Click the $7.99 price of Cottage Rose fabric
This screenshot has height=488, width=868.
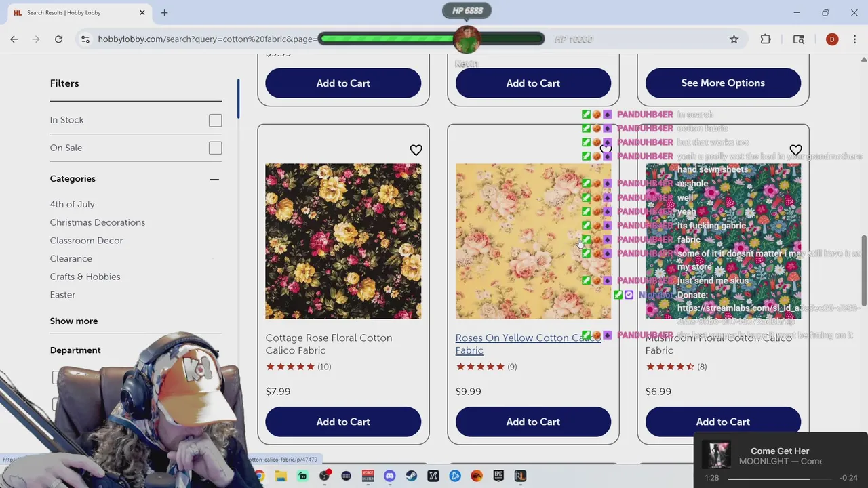coord(278,391)
